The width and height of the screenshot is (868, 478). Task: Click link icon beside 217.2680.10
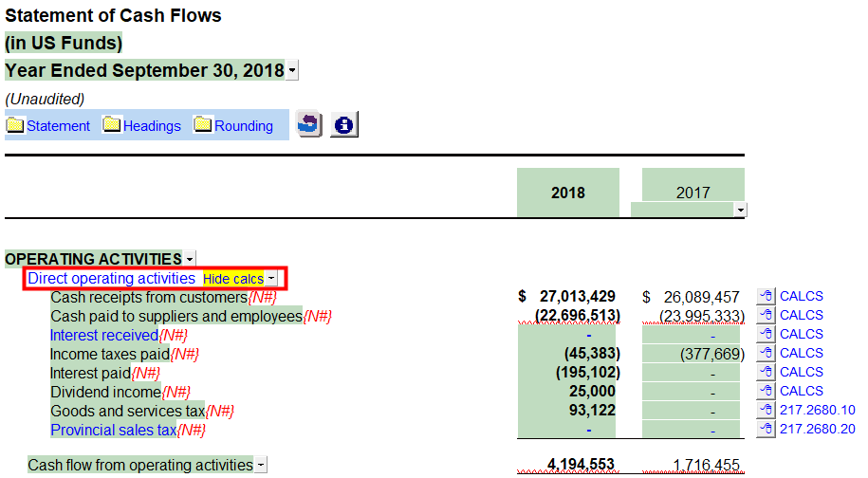coord(766,411)
